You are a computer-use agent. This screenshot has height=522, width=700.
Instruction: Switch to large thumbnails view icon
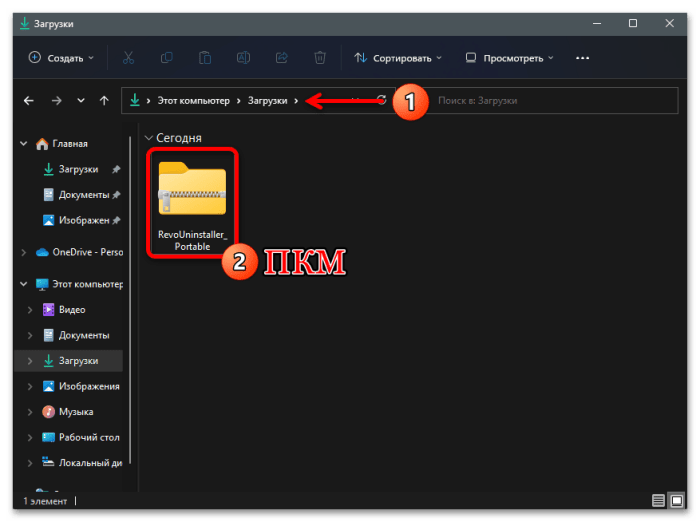click(x=677, y=501)
